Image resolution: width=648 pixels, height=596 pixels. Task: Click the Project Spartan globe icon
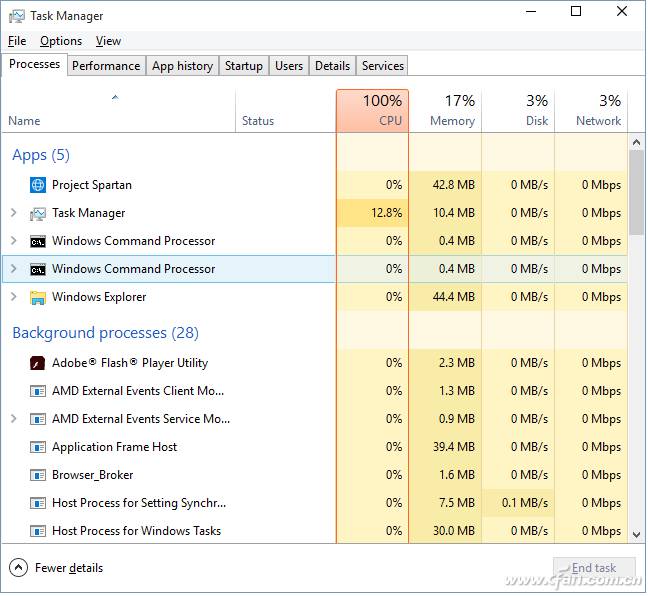coord(38,185)
